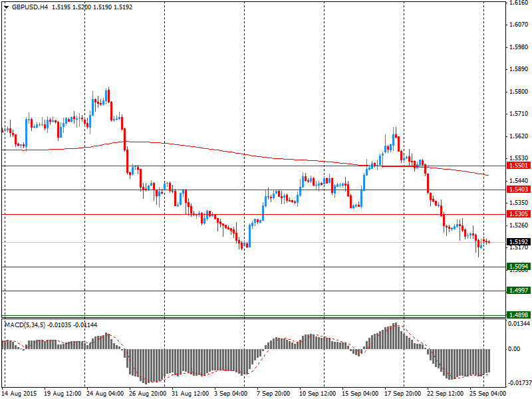This screenshot has width=532, height=399.
Task: Click the 17 Sep 20:00 time axis label
Action: (403, 394)
